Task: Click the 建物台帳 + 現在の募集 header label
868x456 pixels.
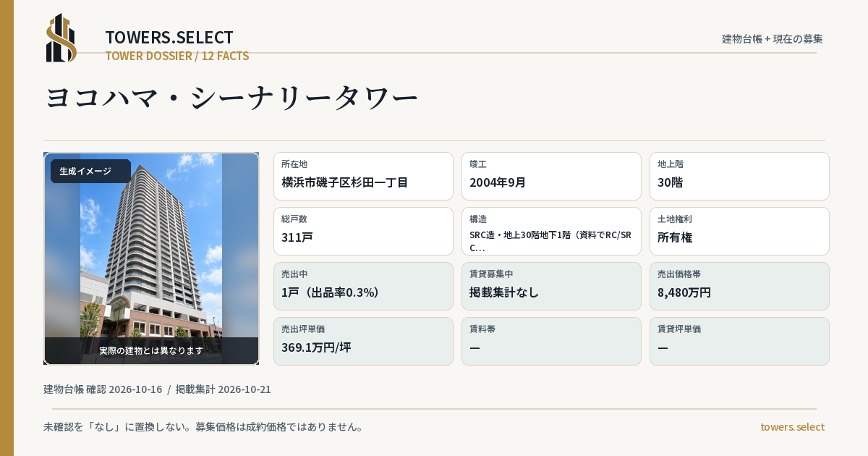Action: (773, 38)
